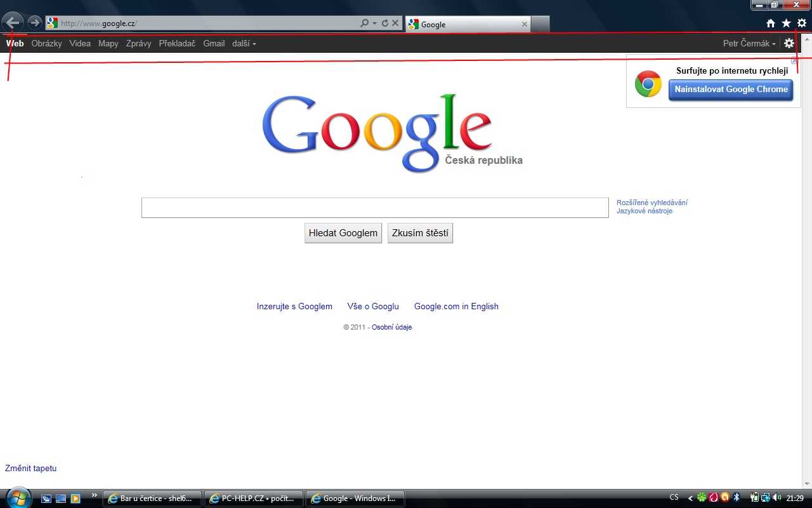Close the Google tab
This screenshot has width=812, height=508.
click(524, 24)
